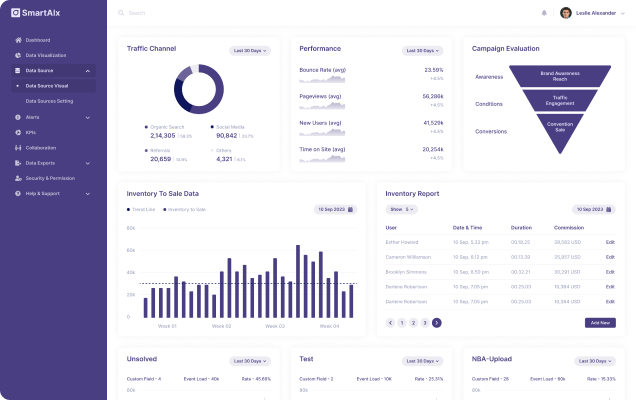Click the Traffic Engagement funnel segment
The height and width of the screenshot is (400, 636).
(560, 100)
